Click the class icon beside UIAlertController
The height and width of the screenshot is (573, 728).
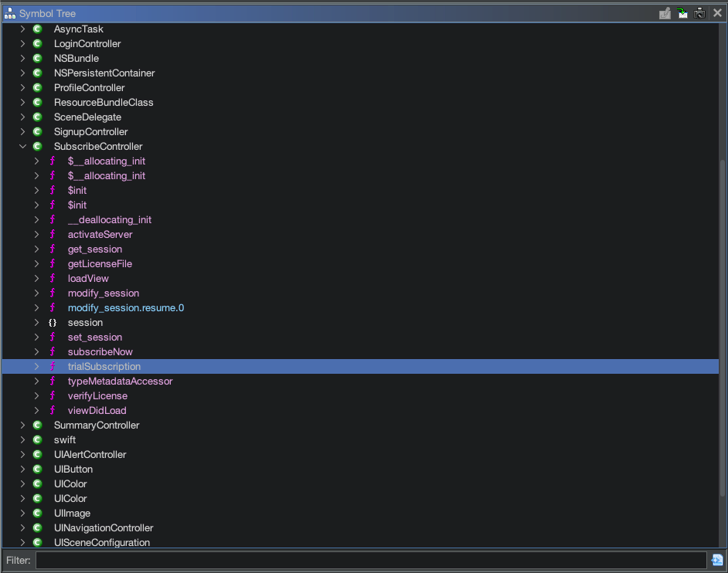tap(37, 455)
